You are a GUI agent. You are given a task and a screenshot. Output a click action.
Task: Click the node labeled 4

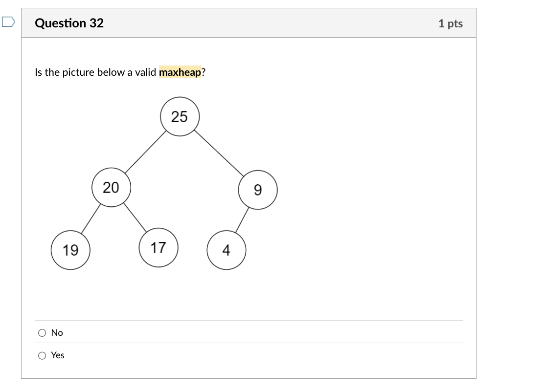point(227,250)
